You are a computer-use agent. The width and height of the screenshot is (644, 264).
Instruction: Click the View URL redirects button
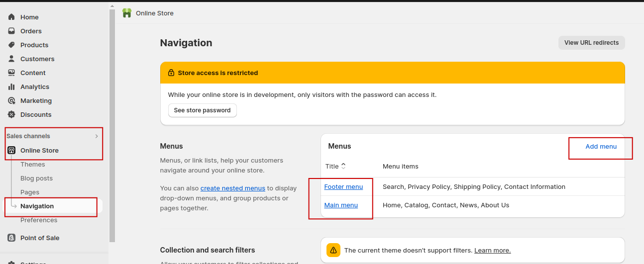[x=591, y=43]
